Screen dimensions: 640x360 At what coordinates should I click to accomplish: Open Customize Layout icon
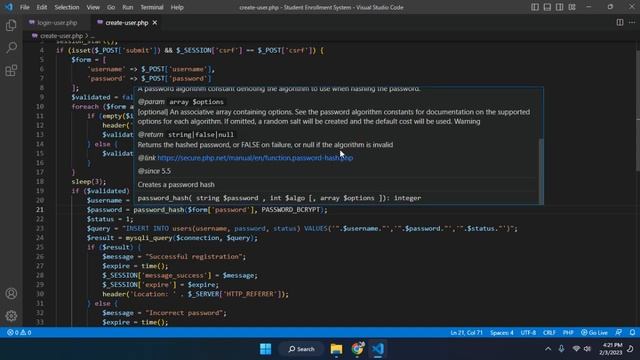coord(572,7)
